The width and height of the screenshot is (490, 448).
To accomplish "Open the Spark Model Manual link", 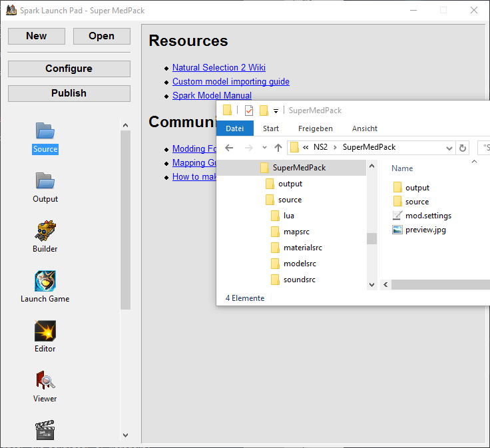I will (x=212, y=95).
